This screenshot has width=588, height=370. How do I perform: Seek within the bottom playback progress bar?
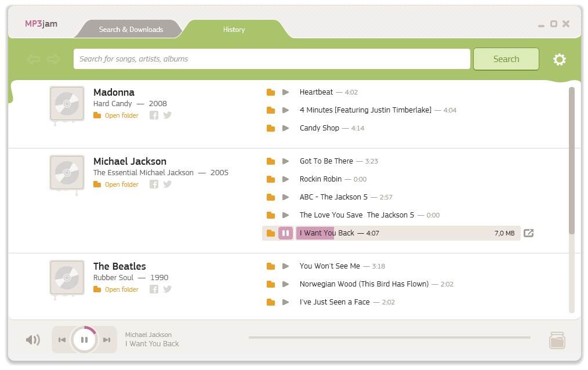tap(389, 338)
